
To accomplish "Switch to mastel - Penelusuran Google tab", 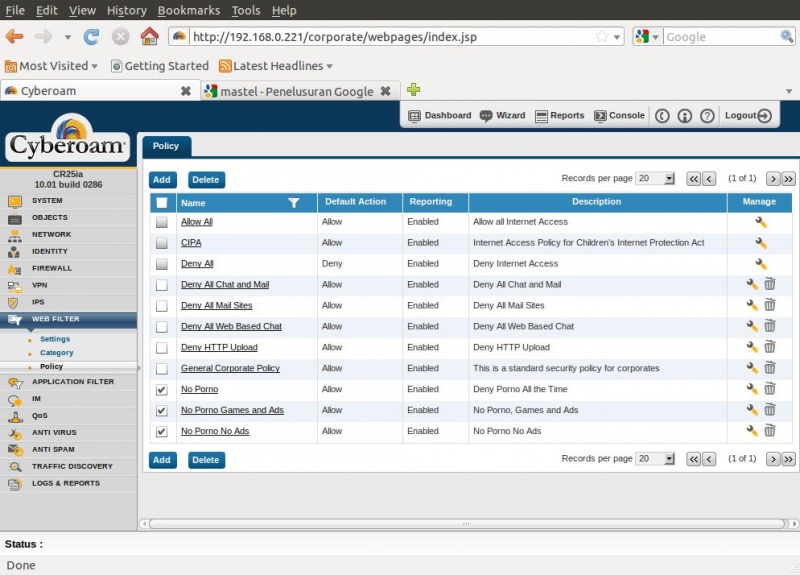I will 288,91.
